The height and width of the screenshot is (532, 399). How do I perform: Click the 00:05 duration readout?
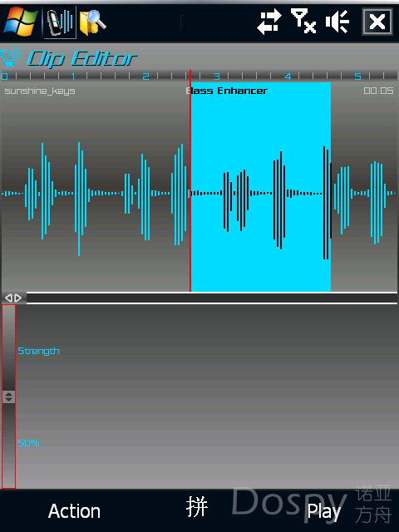click(378, 91)
